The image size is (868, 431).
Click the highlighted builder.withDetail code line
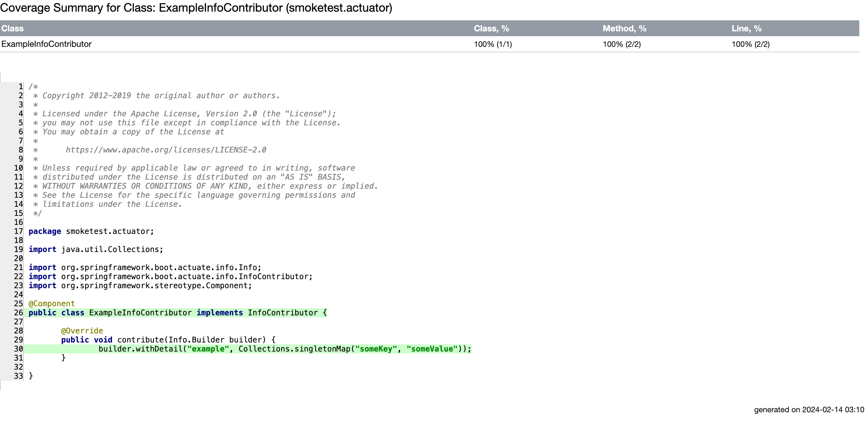[x=270, y=349]
